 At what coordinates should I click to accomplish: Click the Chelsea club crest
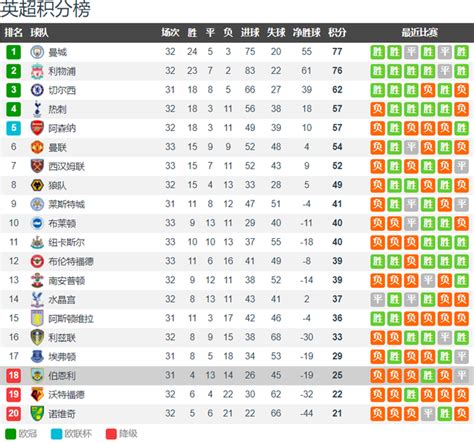[x=37, y=90]
